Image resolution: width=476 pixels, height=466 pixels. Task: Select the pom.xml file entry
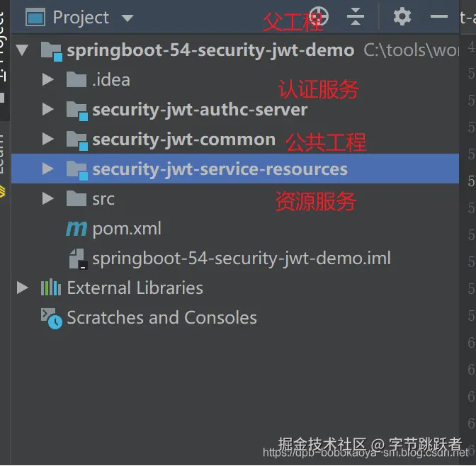(x=127, y=229)
